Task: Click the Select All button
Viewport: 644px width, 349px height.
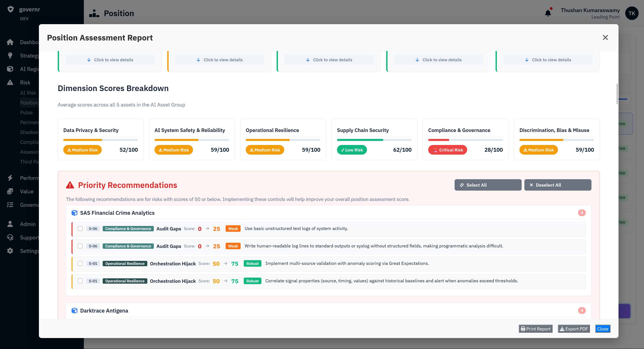Action: (x=487, y=185)
